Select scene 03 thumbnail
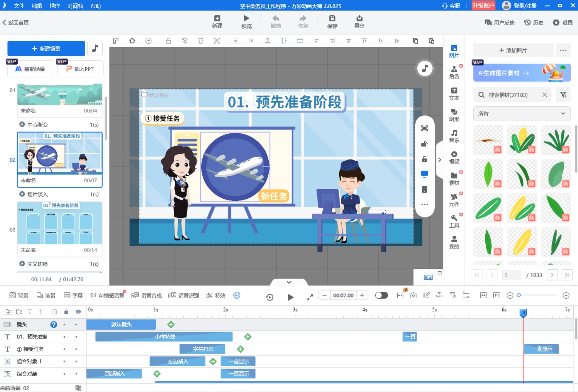 60,223
